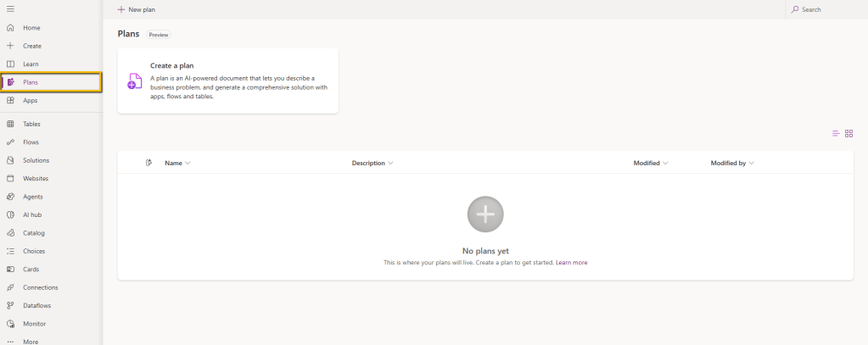Image resolution: width=868 pixels, height=345 pixels.
Task: Expand the Name column sort dropdown
Action: 187,163
